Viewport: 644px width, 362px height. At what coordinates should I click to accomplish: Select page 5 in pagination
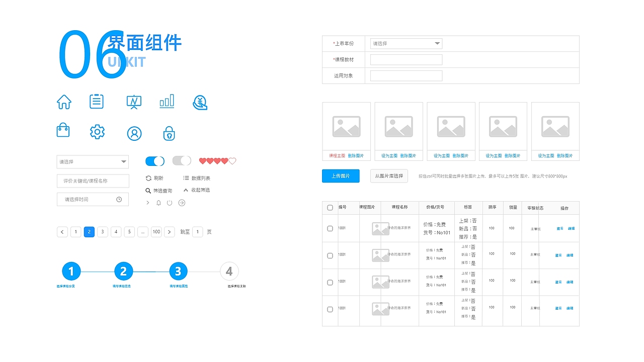(129, 232)
